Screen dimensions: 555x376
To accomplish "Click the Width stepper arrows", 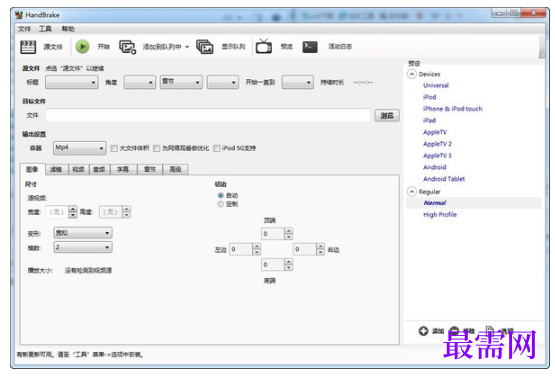I will [73, 212].
